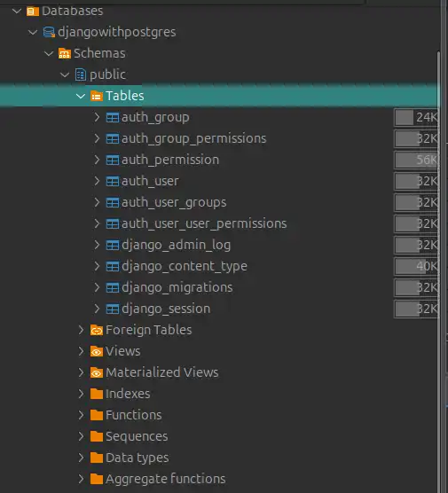This screenshot has height=493, width=448.
Task: Click the auth_permission table icon
Action: coord(113,160)
